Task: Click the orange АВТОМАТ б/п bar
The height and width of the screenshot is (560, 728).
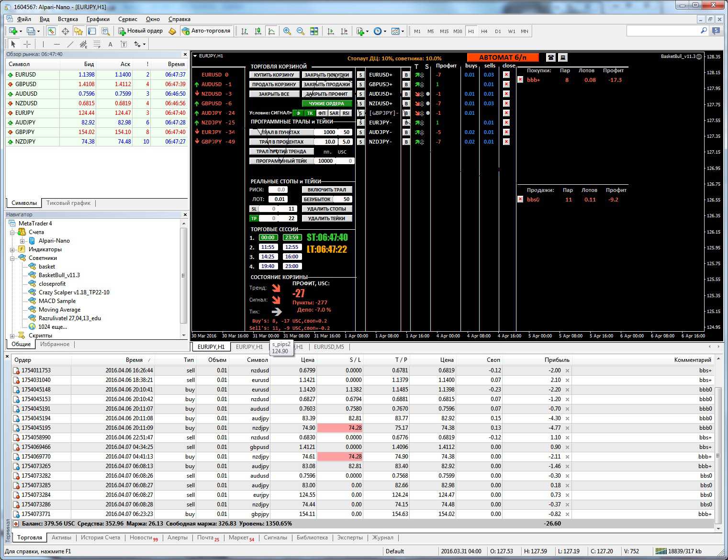Action: point(503,57)
